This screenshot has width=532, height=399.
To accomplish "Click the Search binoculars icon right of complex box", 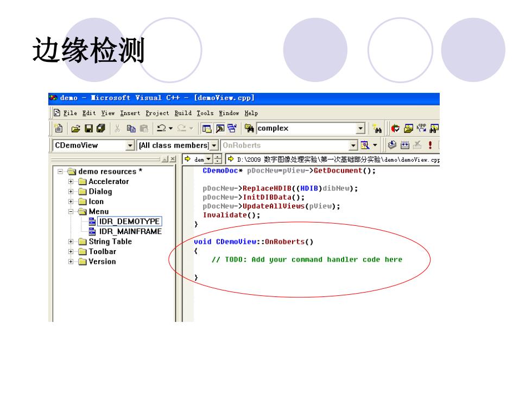I will [377, 129].
